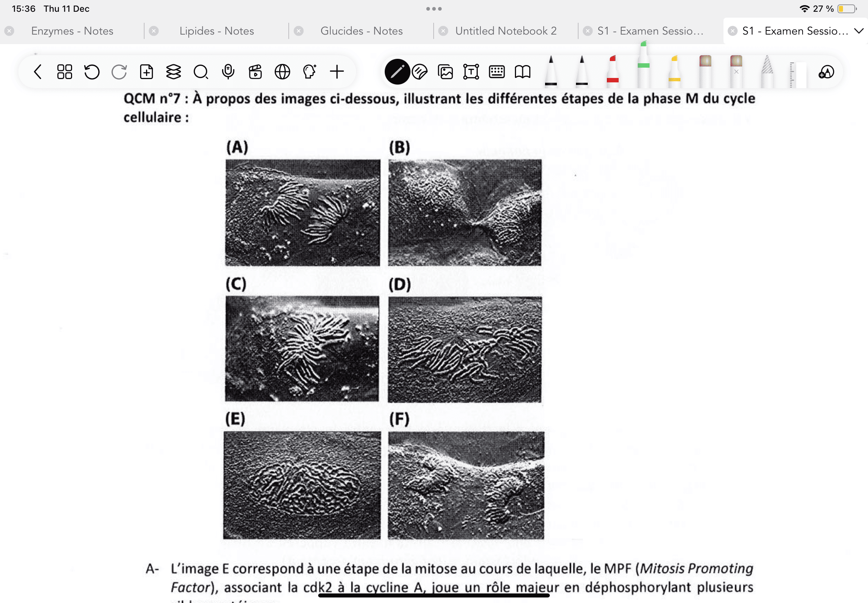Open the AI assistant head icon

click(x=309, y=71)
